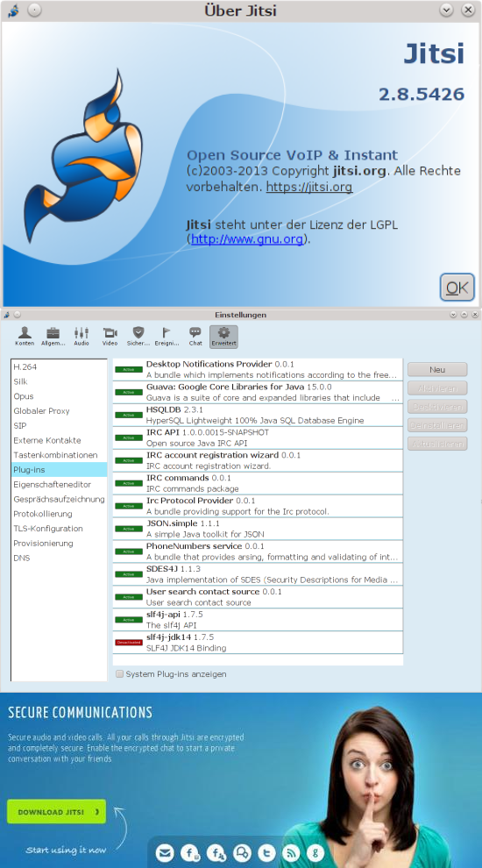This screenshot has width=482, height=868.
Task: Click the Download Jitsi button
Action: pos(56,812)
